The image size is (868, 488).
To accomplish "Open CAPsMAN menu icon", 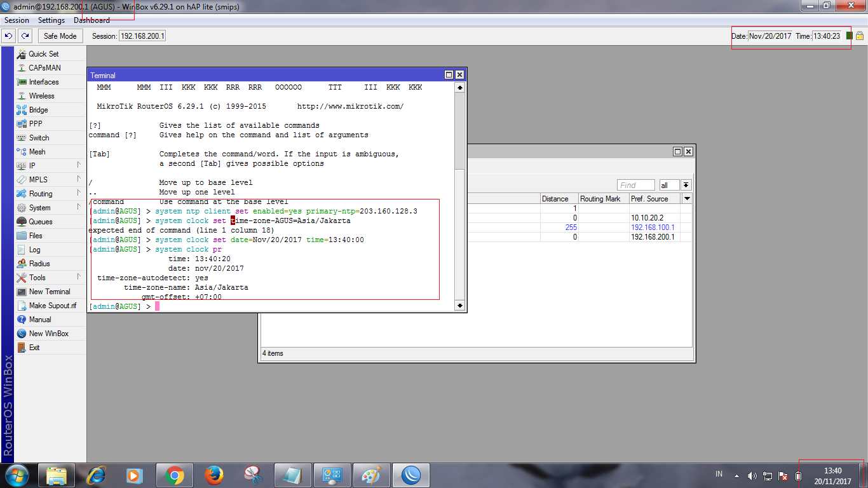I will pyautogui.click(x=22, y=68).
